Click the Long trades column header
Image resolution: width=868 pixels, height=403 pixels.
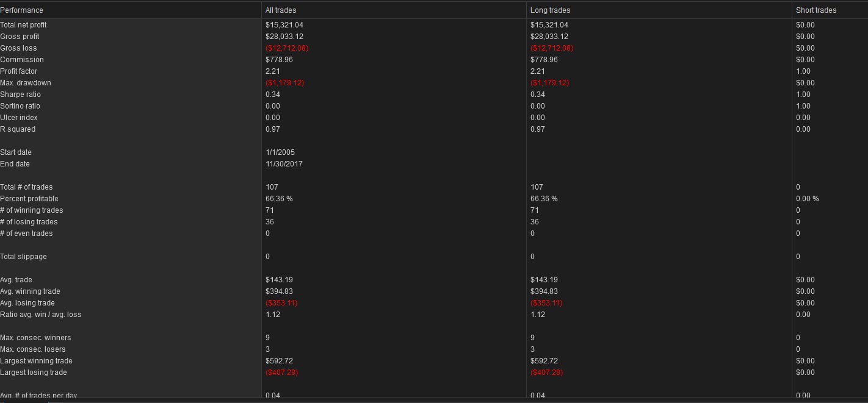[x=659, y=10]
